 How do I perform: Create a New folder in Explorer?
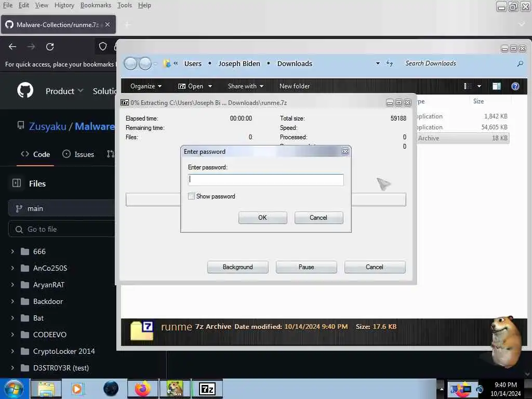pyautogui.click(x=295, y=86)
